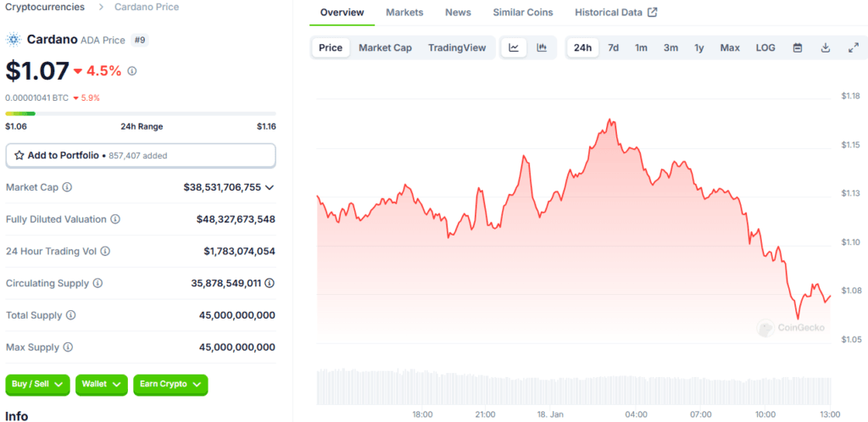
Task: Select the 1y time range
Action: tap(699, 47)
